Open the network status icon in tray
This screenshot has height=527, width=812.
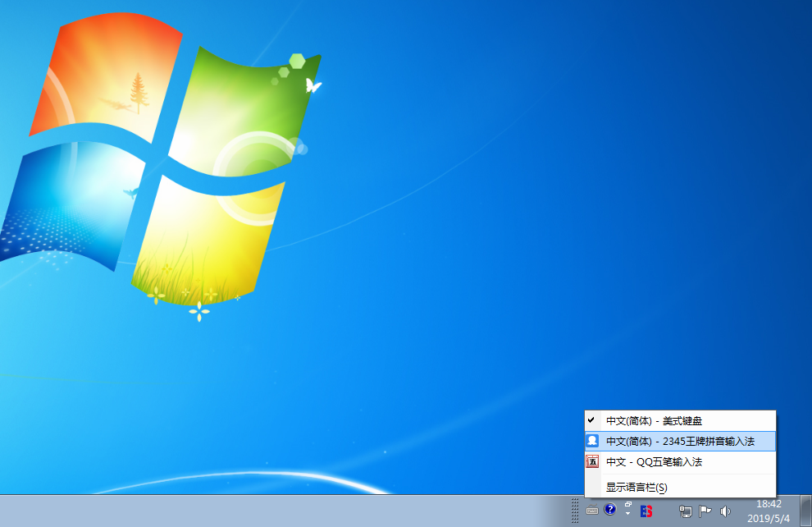pos(686,510)
